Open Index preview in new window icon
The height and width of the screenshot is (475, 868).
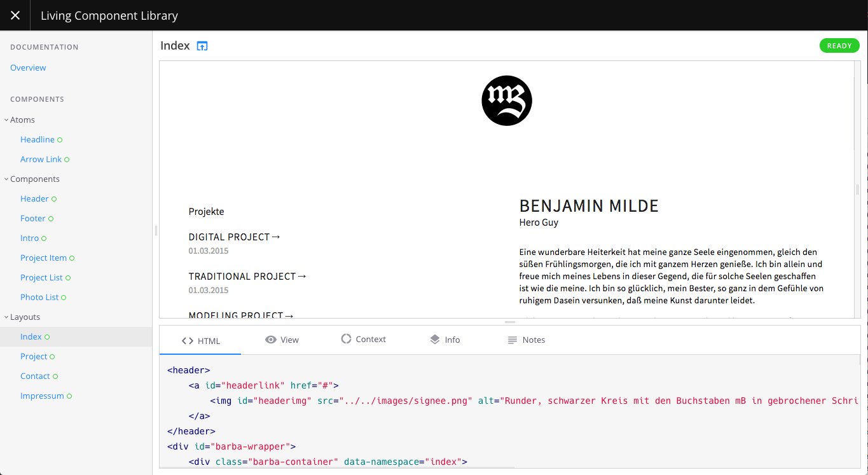[x=202, y=46]
